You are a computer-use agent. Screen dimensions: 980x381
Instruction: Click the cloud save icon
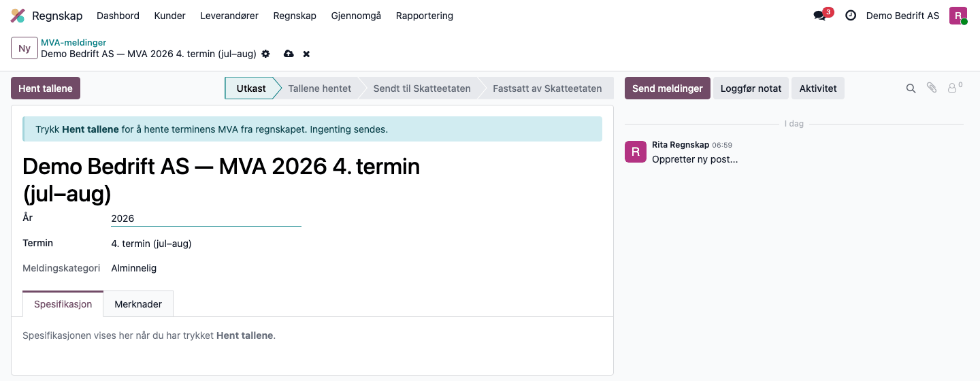tap(289, 54)
